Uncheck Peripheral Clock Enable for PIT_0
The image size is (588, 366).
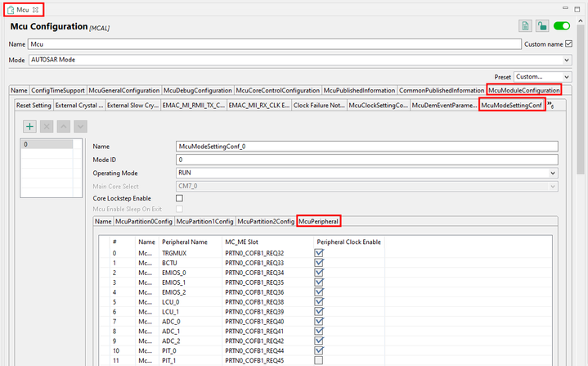click(x=319, y=350)
